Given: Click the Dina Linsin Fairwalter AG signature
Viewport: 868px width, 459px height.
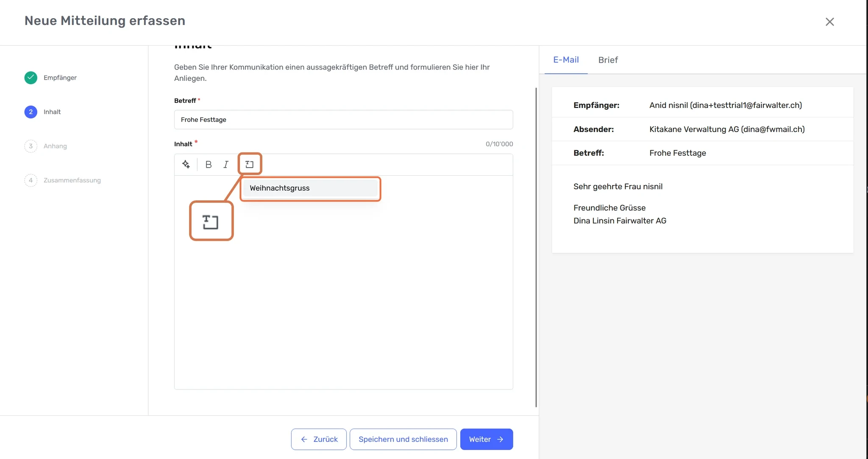Looking at the screenshot, I should point(620,221).
